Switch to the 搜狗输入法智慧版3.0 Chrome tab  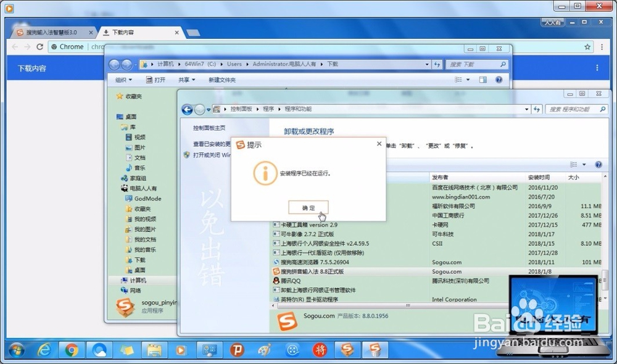pyautogui.click(x=52, y=32)
